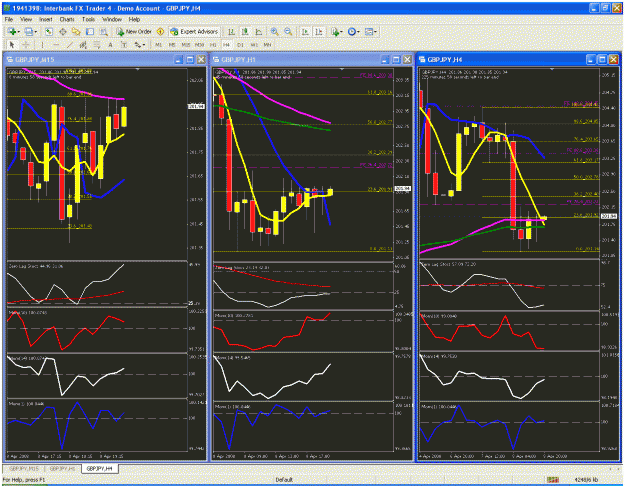Select the GBPJPY,H4 bottom tab
Screen dimensions: 625x486
[99, 468]
